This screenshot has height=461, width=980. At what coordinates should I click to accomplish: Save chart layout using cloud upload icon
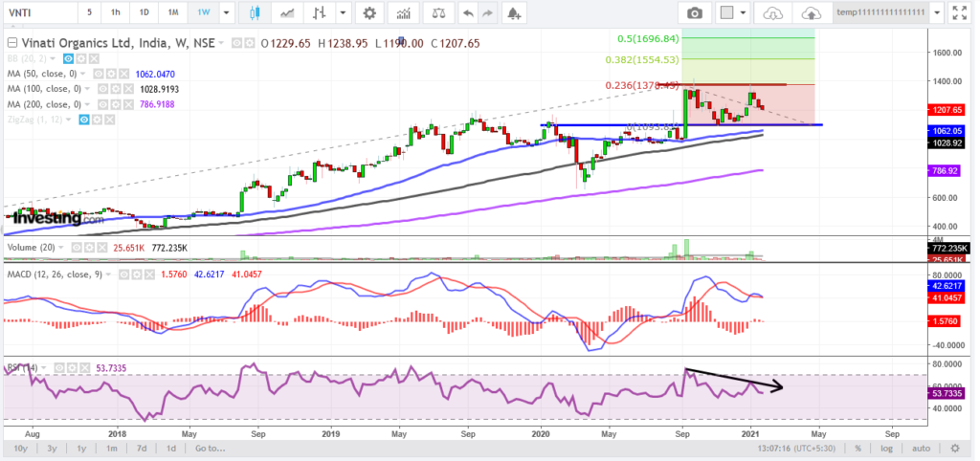point(812,12)
